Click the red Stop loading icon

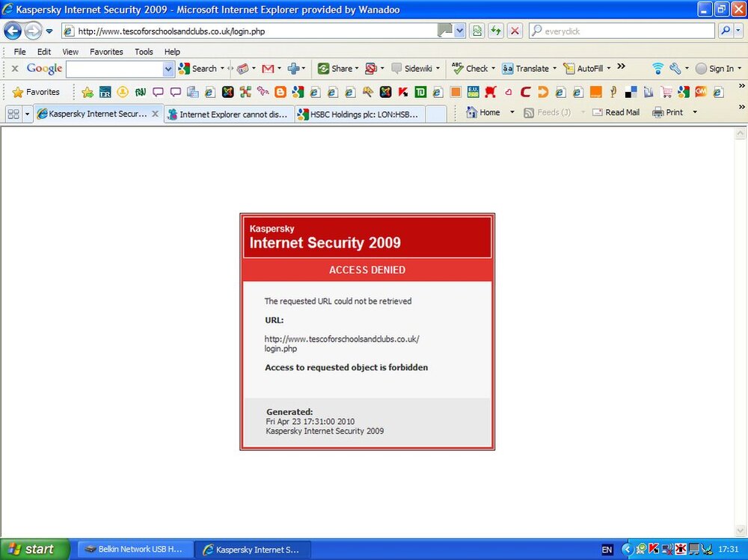(515, 31)
